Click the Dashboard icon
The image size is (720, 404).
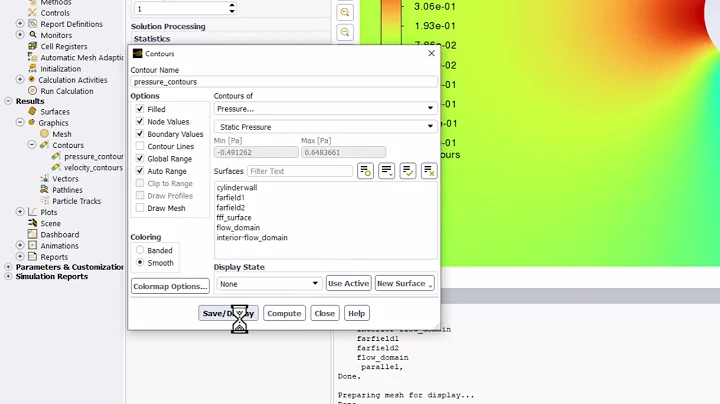(32, 234)
